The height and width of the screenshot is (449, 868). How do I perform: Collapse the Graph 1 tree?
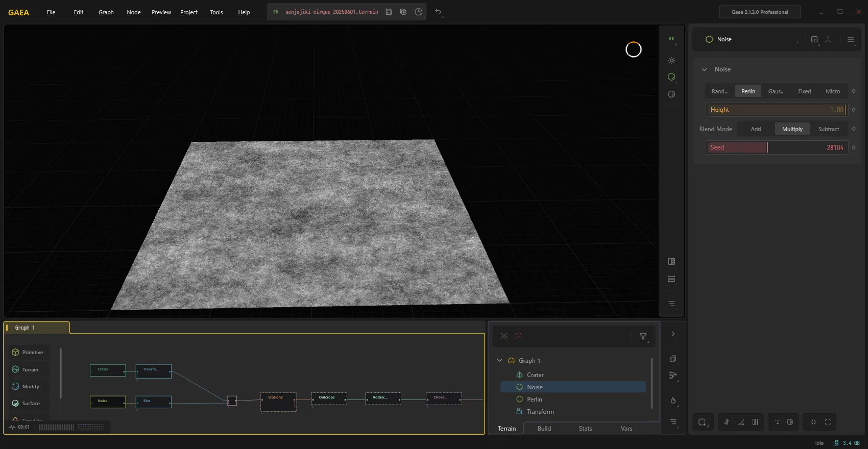click(x=500, y=361)
